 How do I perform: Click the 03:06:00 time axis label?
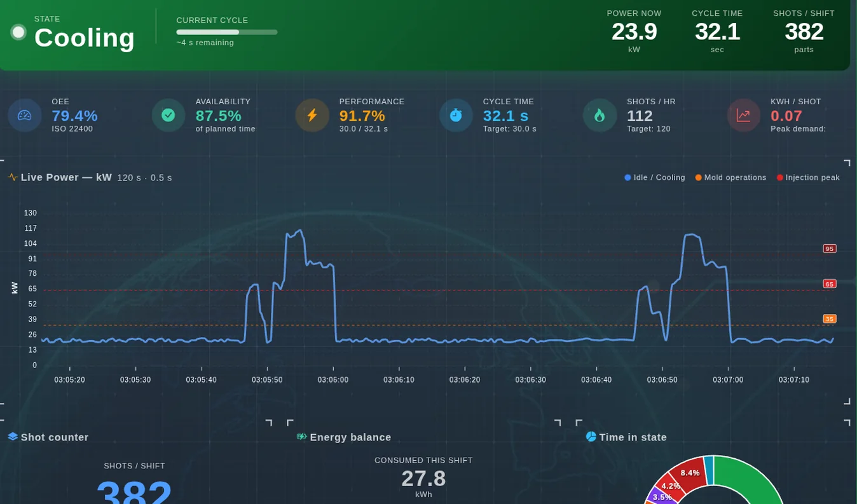[x=333, y=380]
